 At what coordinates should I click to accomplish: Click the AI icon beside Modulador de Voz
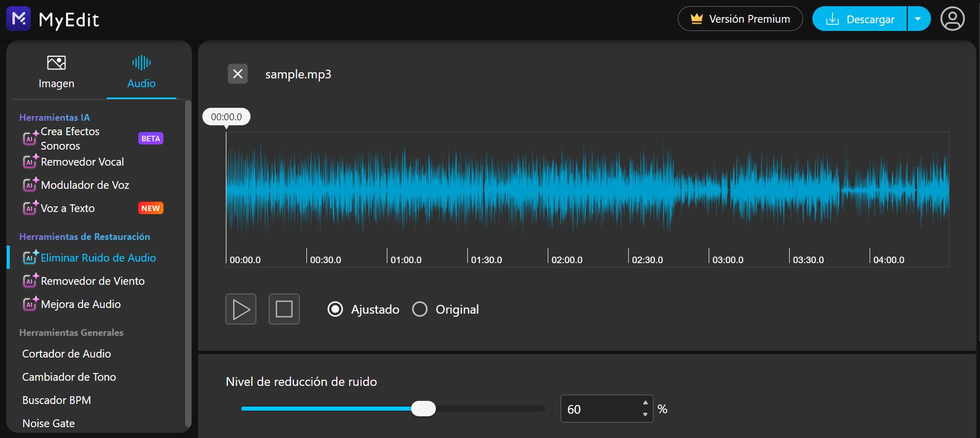(30, 185)
